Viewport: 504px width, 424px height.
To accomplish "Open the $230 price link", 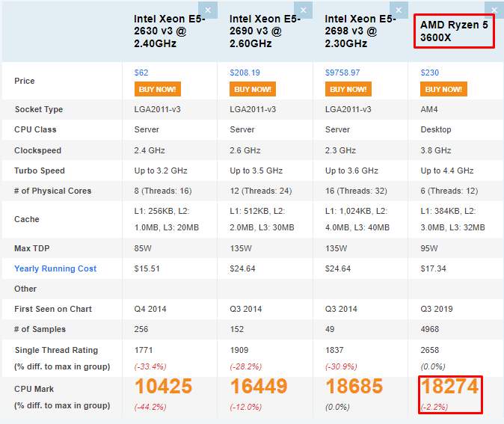I will pyautogui.click(x=430, y=73).
